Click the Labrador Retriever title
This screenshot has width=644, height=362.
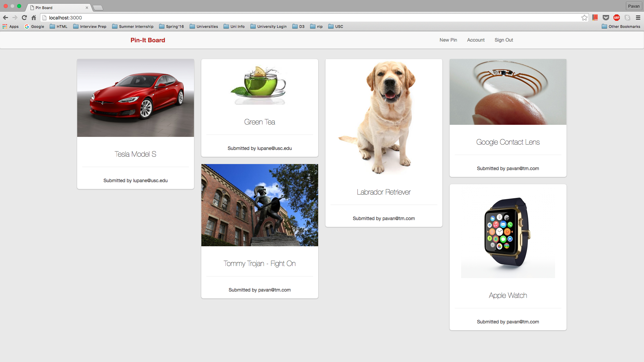point(384,192)
